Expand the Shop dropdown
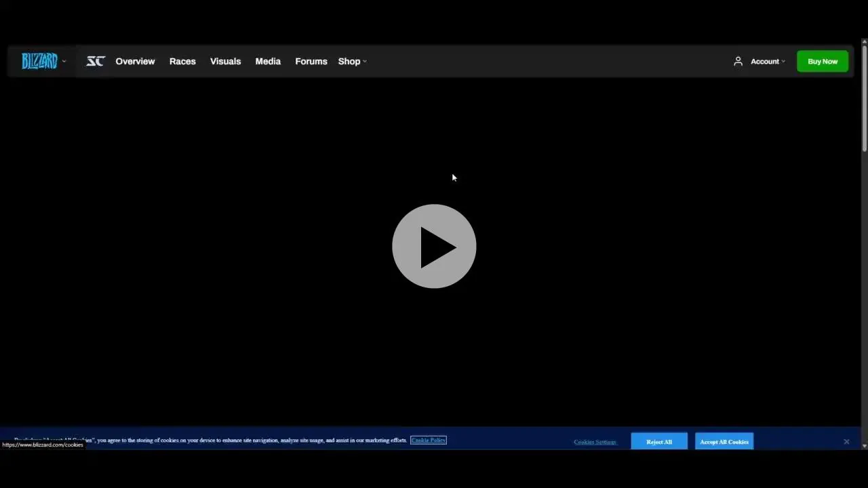This screenshot has width=868, height=488. pyautogui.click(x=353, y=61)
